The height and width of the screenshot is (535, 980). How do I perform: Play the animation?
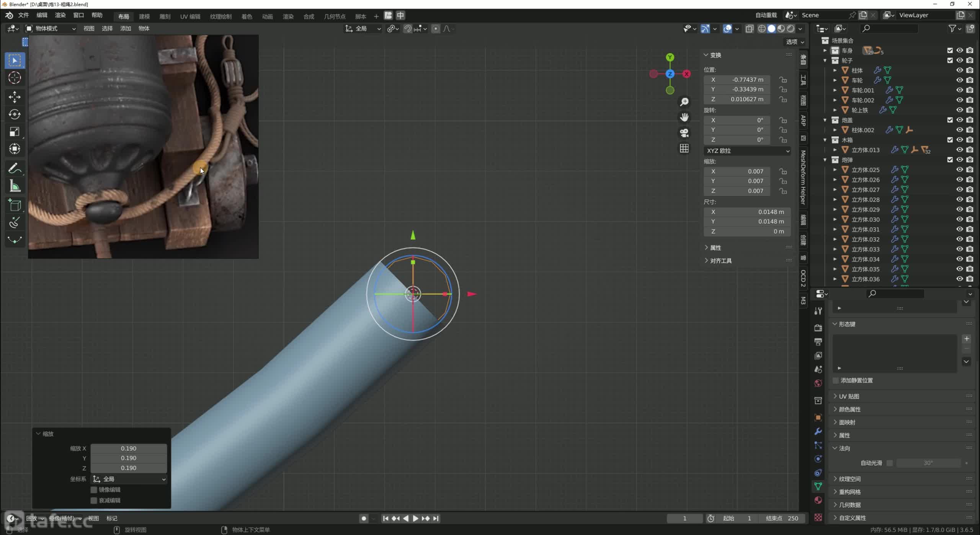415,519
